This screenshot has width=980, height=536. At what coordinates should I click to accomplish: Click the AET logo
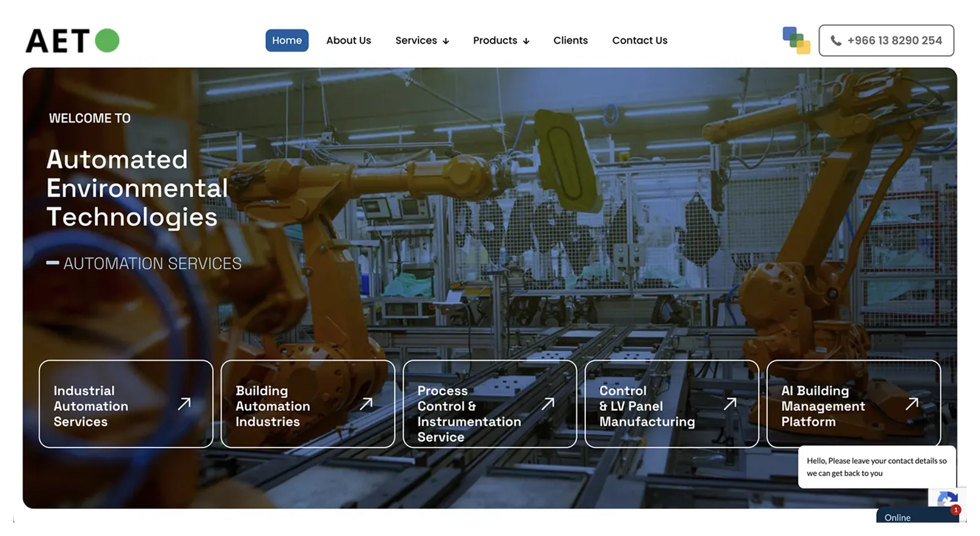(72, 41)
